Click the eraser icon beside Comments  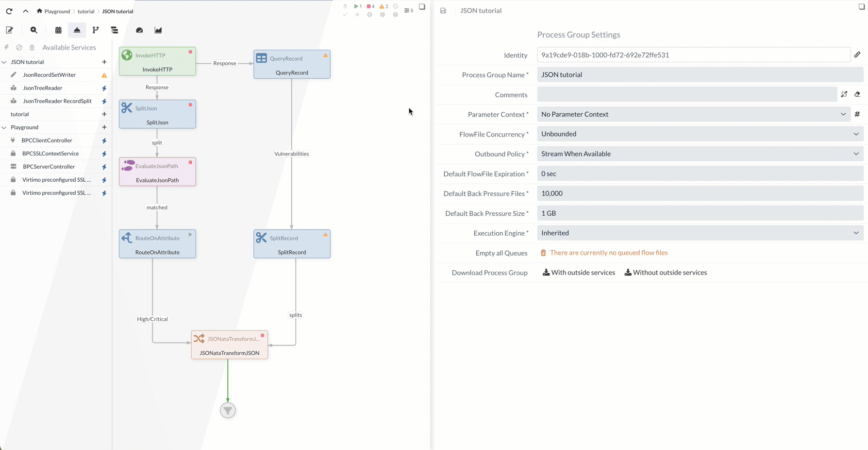(857, 95)
